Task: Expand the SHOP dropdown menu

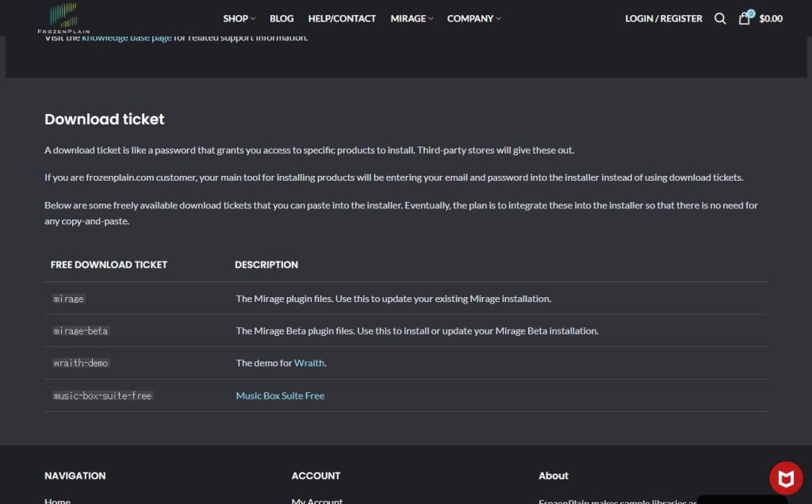Action: point(239,18)
